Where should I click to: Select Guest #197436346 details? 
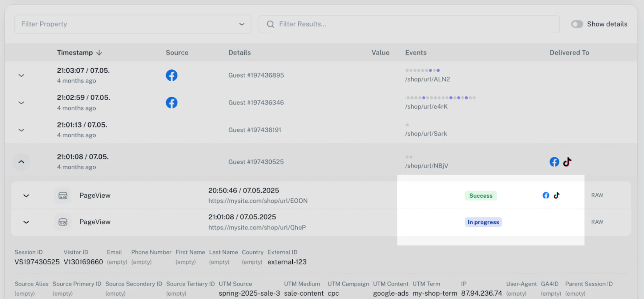[x=256, y=102]
